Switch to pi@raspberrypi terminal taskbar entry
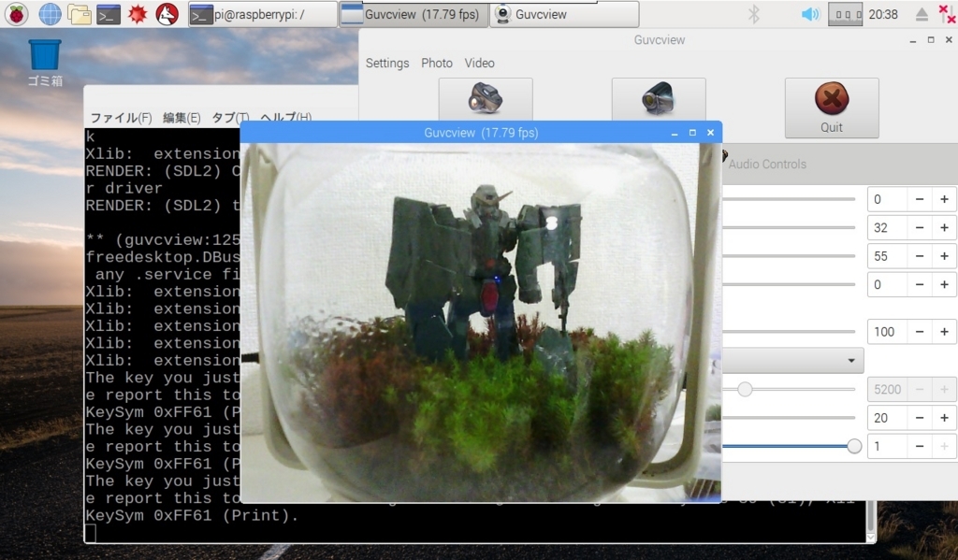 click(262, 14)
